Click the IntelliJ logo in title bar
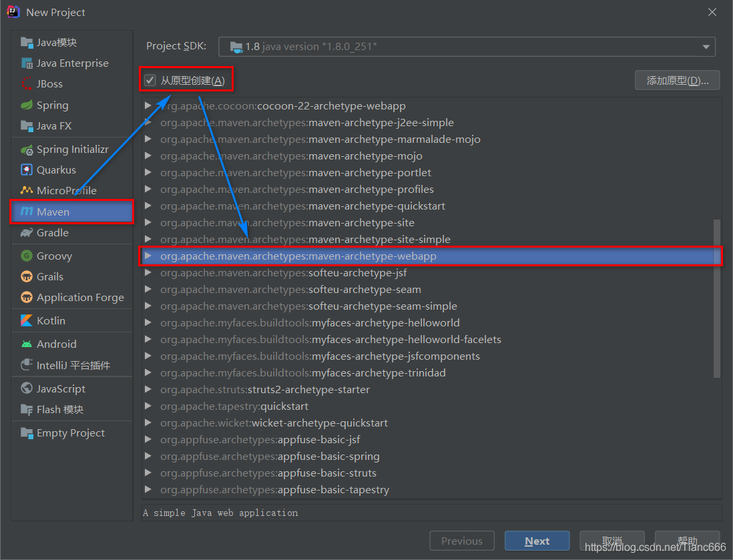This screenshot has width=733, height=560. [x=13, y=12]
